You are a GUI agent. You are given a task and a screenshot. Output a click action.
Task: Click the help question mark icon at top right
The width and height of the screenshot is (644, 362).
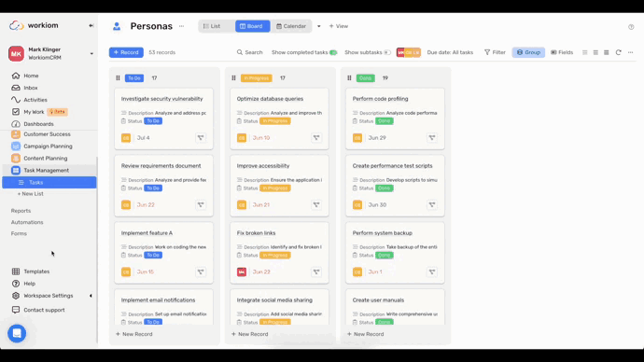(631, 27)
